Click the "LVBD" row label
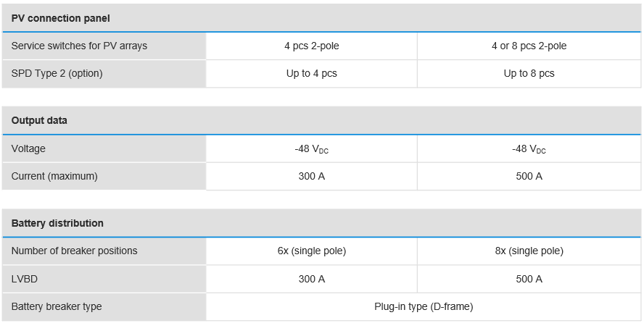 (x=24, y=279)
